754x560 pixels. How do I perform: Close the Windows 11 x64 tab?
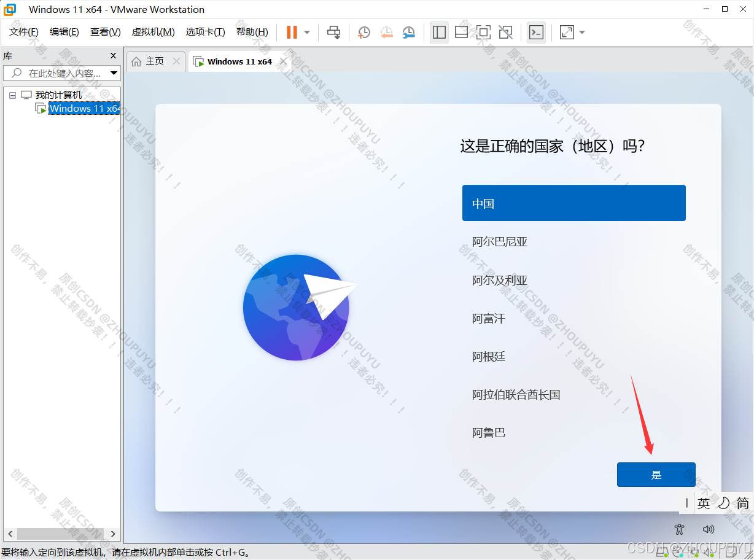point(283,61)
